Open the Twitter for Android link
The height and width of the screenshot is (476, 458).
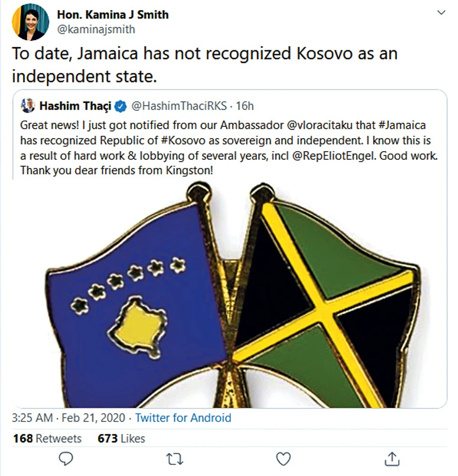183,418
